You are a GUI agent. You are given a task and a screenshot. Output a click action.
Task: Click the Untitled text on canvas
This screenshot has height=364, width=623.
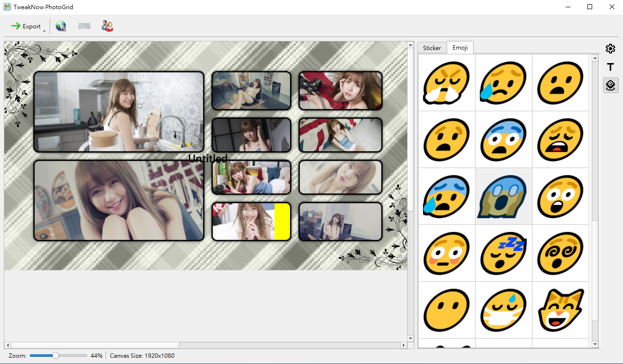tap(208, 158)
